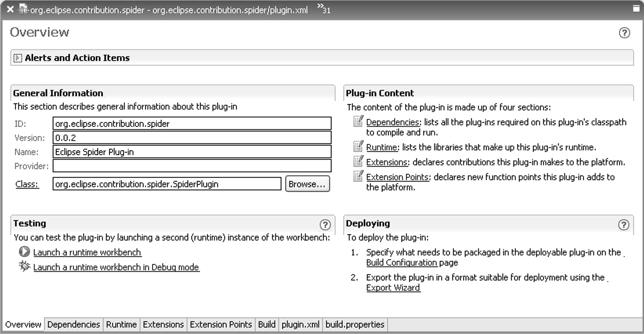
Task: Click the debug bug icon
Action: 24,267
